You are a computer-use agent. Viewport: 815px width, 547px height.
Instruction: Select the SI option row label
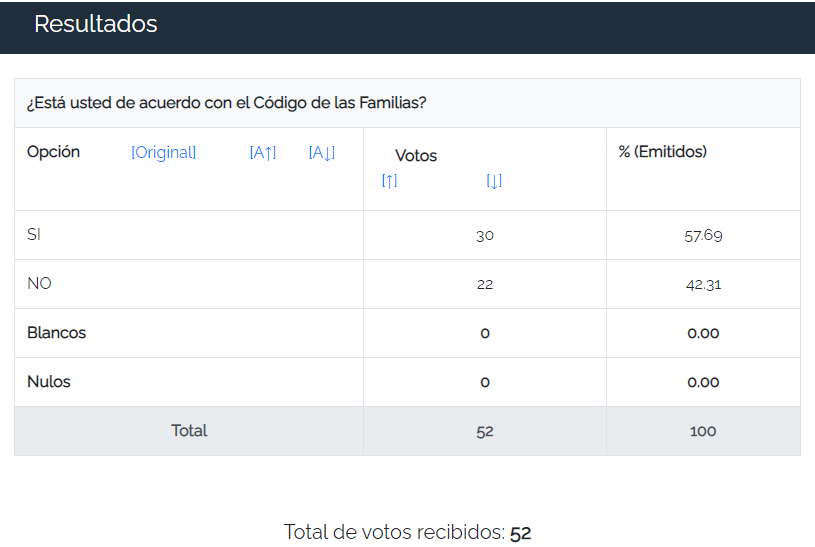pos(34,235)
